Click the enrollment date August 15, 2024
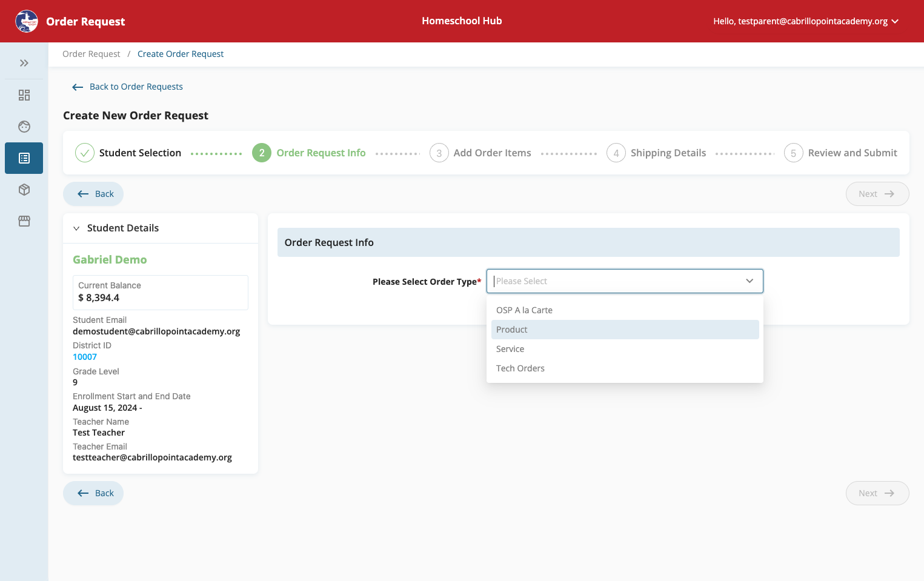 [x=107, y=408]
